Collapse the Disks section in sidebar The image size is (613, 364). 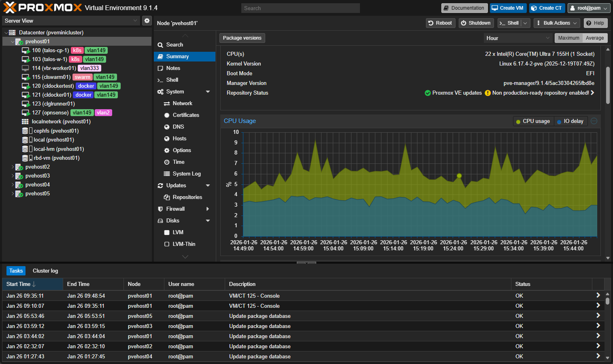coord(208,220)
